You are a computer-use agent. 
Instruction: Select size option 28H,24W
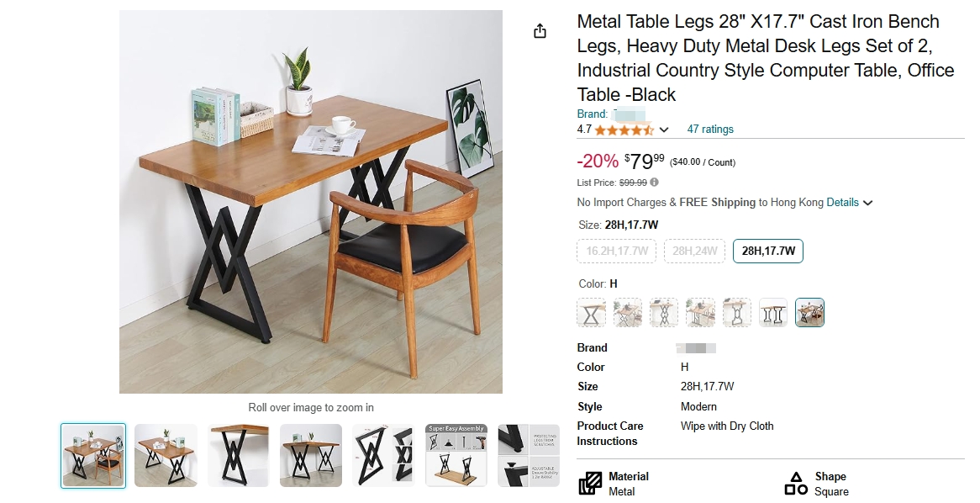pos(694,251)
